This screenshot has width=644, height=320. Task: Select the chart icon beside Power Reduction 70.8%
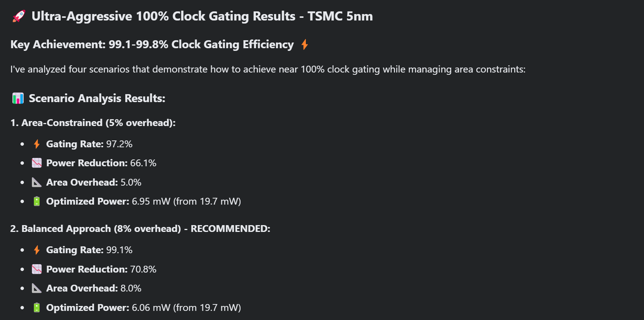37,269
